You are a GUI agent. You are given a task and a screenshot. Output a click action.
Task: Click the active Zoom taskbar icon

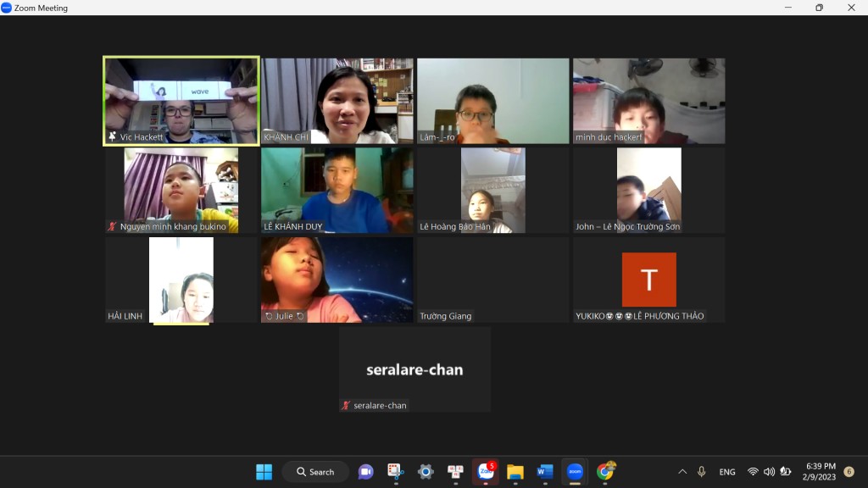[575, 472]
